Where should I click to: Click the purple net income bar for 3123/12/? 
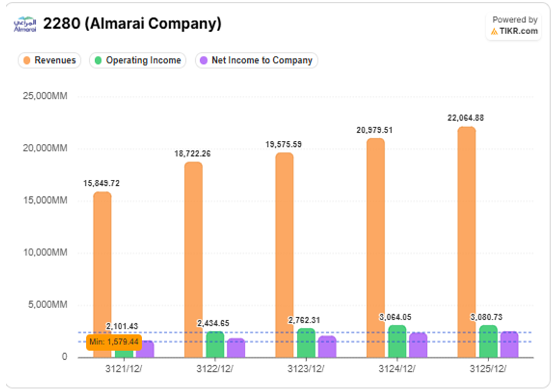click(327, 347)
